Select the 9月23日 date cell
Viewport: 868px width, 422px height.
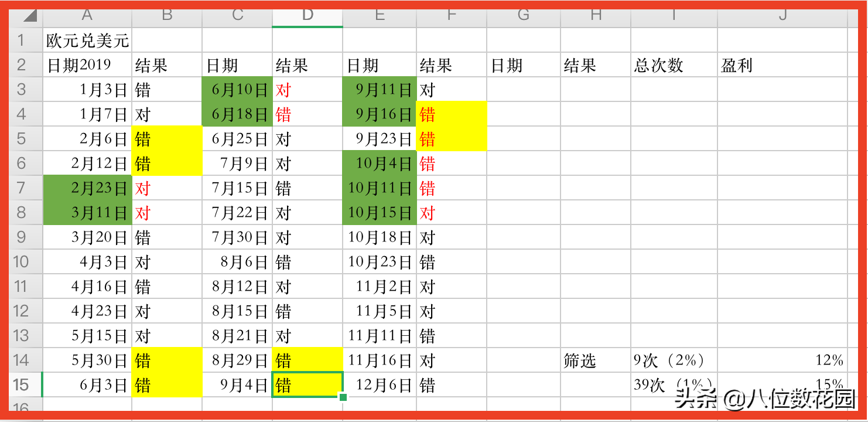click(380, 139)
